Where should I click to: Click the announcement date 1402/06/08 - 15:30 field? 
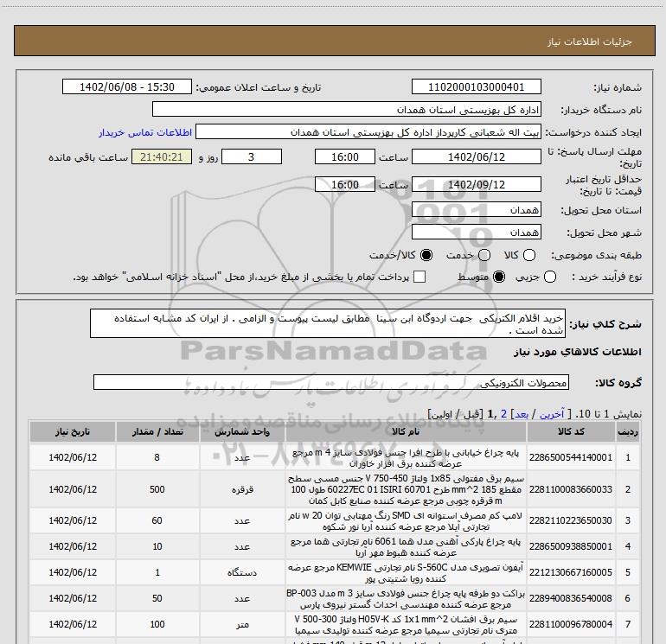click(x=127, y=86)
